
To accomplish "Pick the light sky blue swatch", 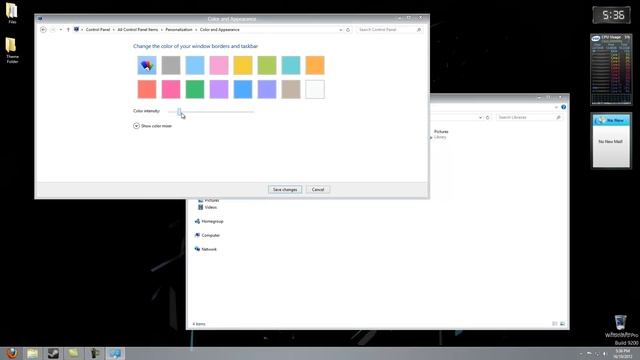I will (x=195, y=65).
